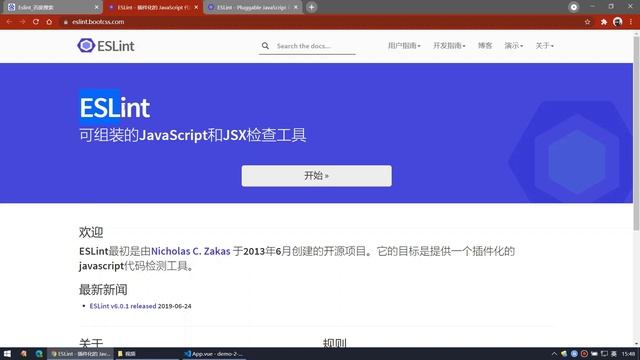Close the active ESLint 插件化 tab
The height and width of the screenshot is (360, 640).
coord(196,7)
